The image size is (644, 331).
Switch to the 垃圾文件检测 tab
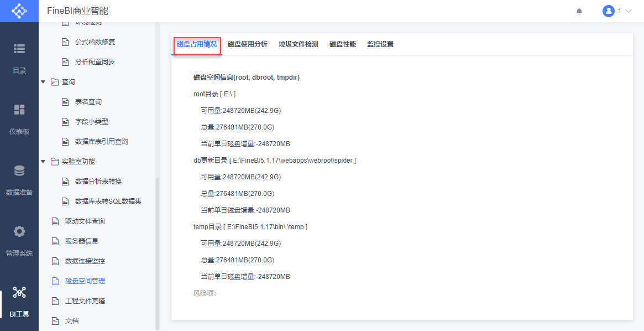point(298,44)
